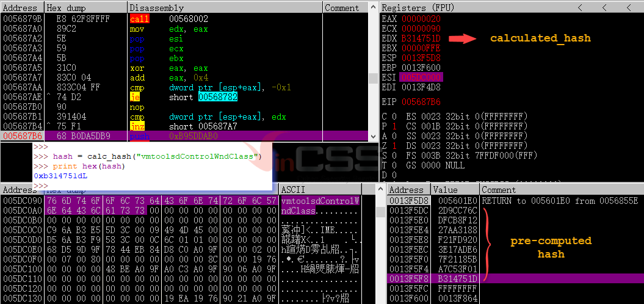The width and height of the screenshot is (644, 304).
Task: Select the 'add eax, 0x4' instruction
Action: [x=184, y=78]
